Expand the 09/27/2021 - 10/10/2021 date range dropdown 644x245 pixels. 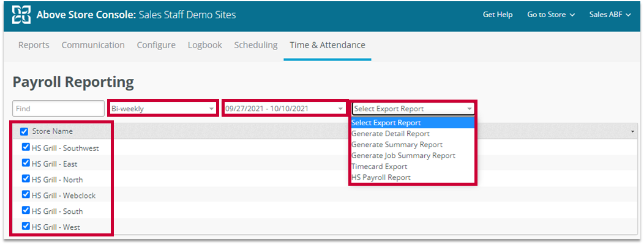285,109
